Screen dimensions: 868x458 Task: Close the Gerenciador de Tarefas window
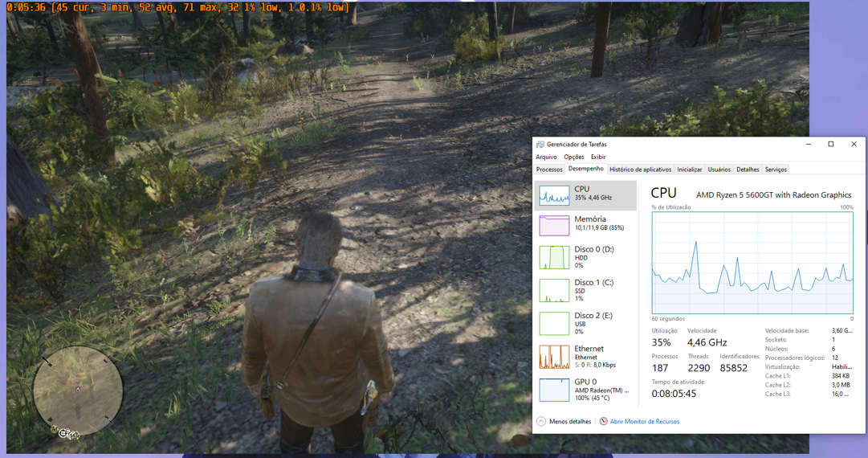(854, 144)
